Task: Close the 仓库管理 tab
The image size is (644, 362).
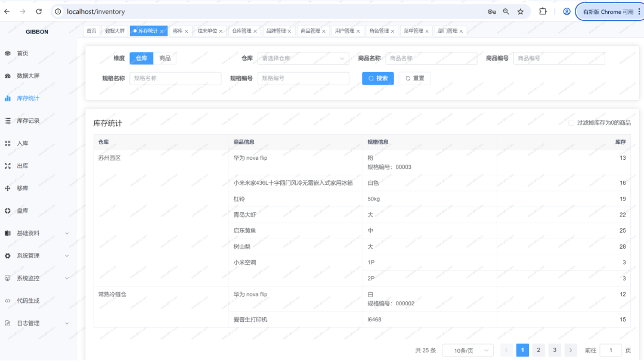Action: 255,31
